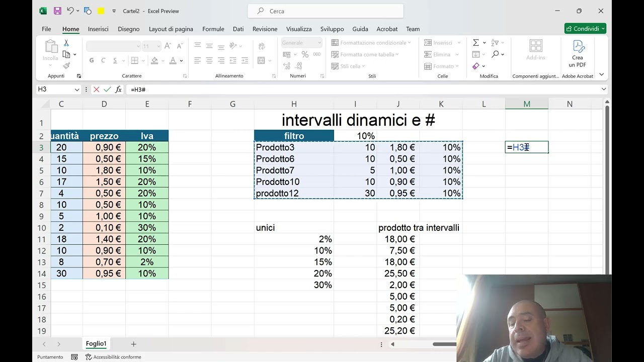Screen dimensions: 644x362
Task: Toggle middle vertical alignment
Action: click(x=209, y=46)
